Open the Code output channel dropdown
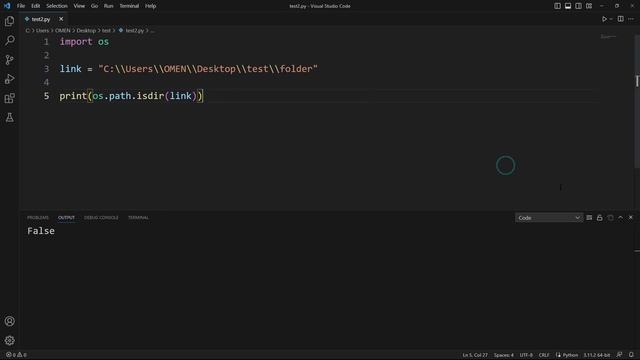Viewport: 640px width, 360px height. [549, 218]
